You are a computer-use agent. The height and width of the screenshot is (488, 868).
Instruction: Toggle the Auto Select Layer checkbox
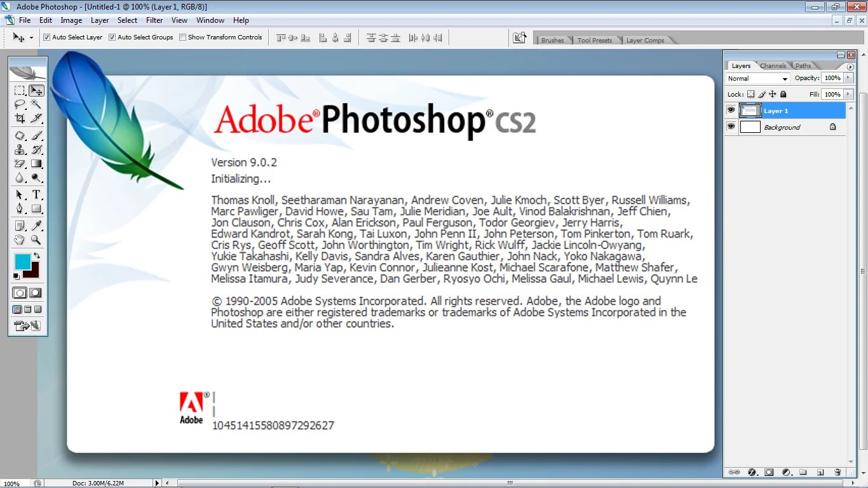coord(46,37)
